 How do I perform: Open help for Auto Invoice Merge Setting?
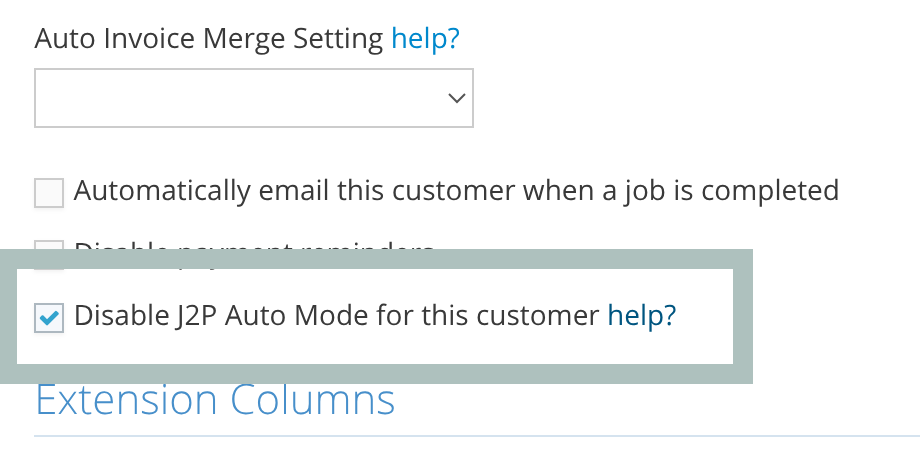coord(425,39)
